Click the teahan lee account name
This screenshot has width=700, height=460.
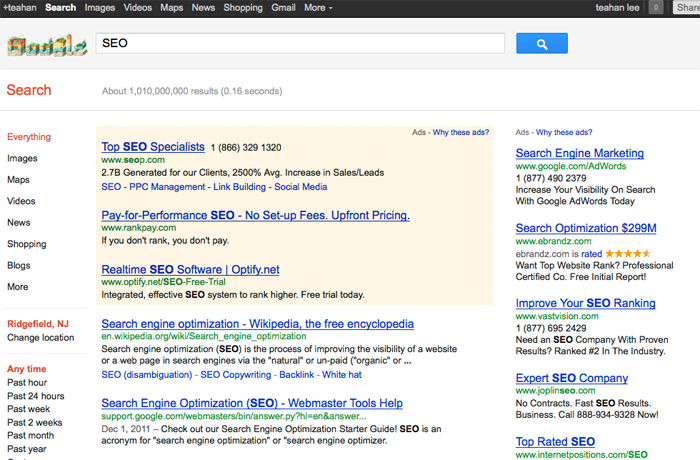pyautogui.click(x=617, y=8)
